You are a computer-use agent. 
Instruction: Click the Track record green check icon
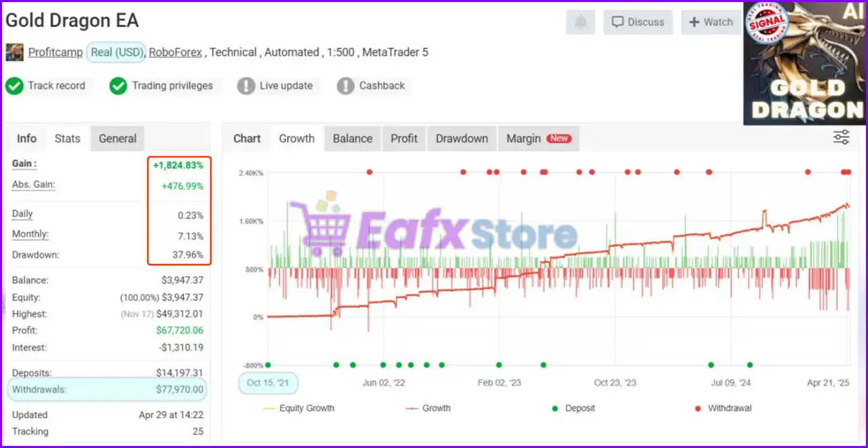14,86
